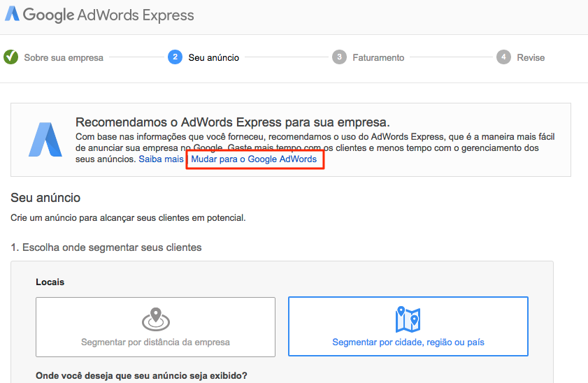Click the green checkmark step icon

[x=11, y=57]
